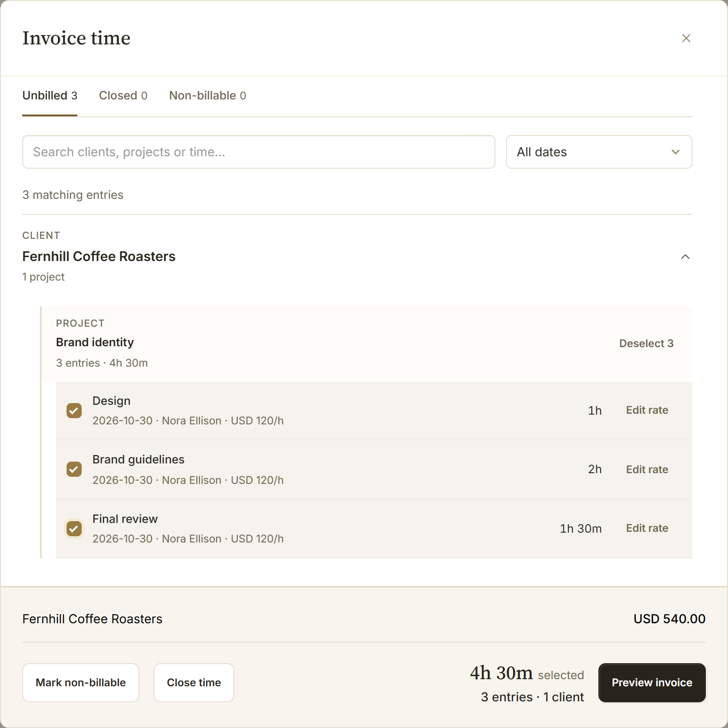
Task: Edit rate for Brand guidelines entry
Action: click(x=647, y=469)
